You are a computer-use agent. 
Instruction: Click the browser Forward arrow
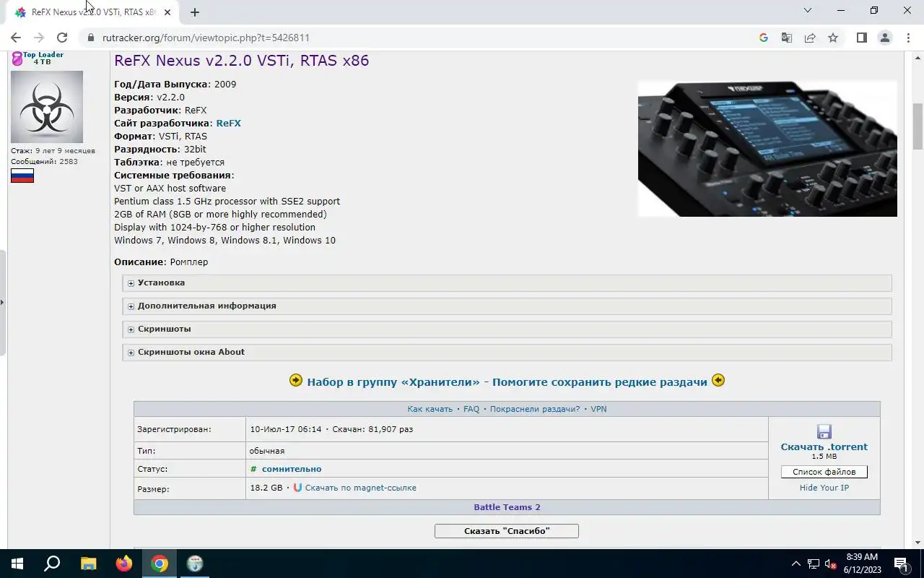pyautogui.click(x=39, y=38)
